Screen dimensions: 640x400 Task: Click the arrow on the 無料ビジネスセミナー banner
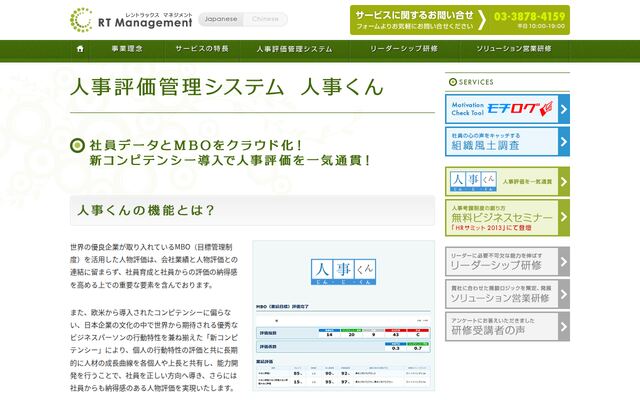pos(564,218)
